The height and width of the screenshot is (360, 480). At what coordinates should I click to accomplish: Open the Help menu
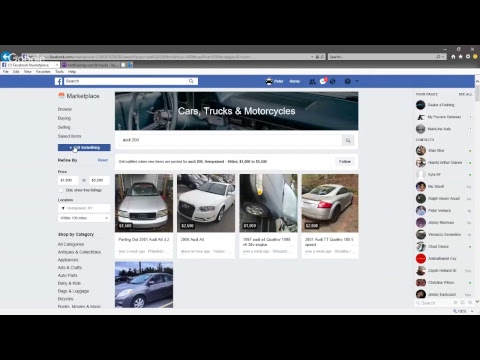[72, 72]
